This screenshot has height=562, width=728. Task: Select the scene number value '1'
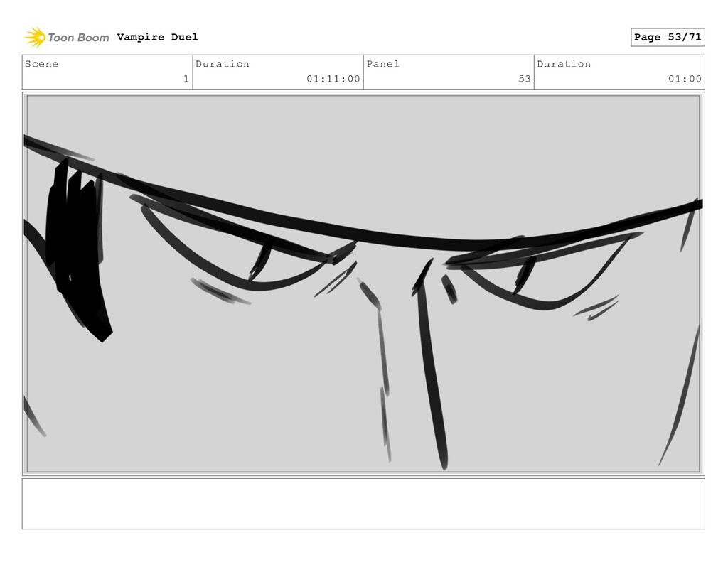coord(186,79)
